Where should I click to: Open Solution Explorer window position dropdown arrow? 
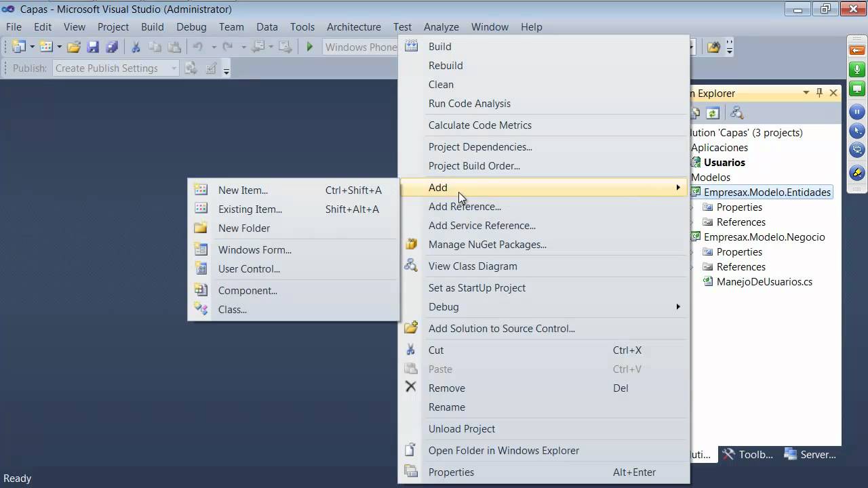806,93
